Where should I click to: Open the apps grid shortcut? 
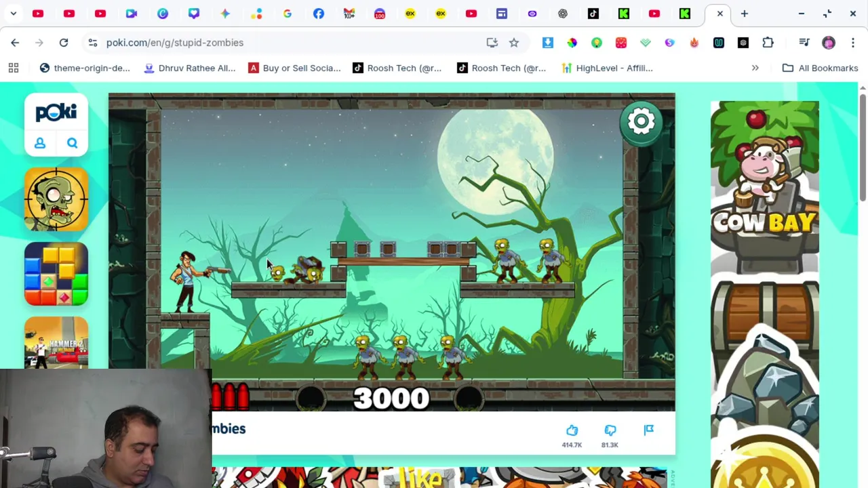point(14,68)
